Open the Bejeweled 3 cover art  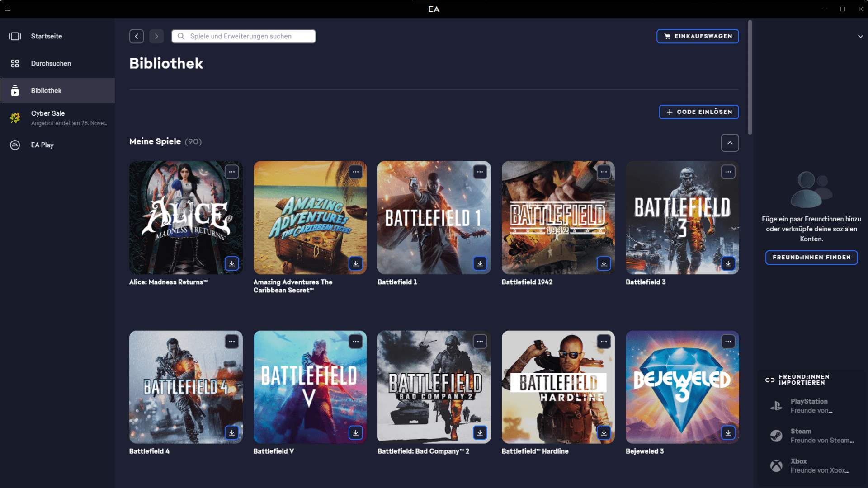pyautogui.click(x=682, y=387)
